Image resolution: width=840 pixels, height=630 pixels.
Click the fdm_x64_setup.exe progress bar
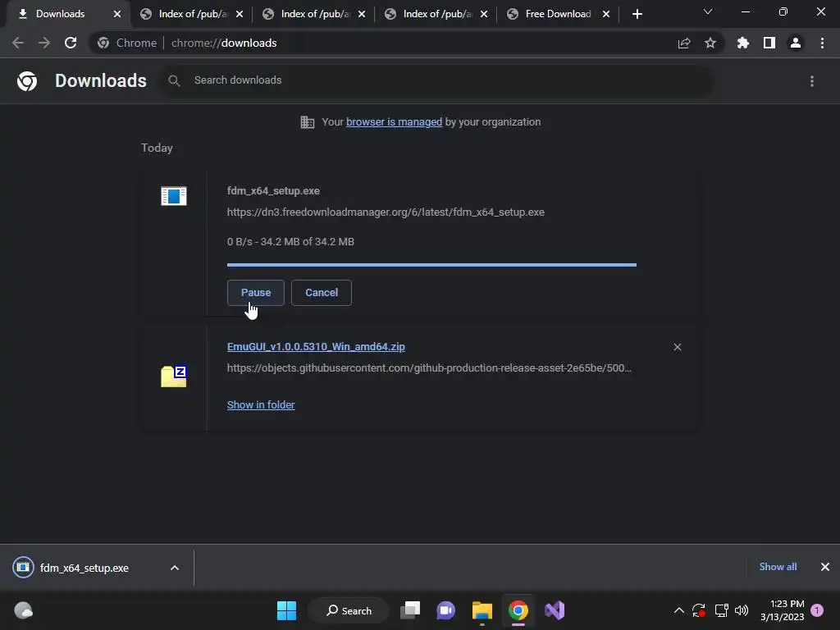point(431,265)
